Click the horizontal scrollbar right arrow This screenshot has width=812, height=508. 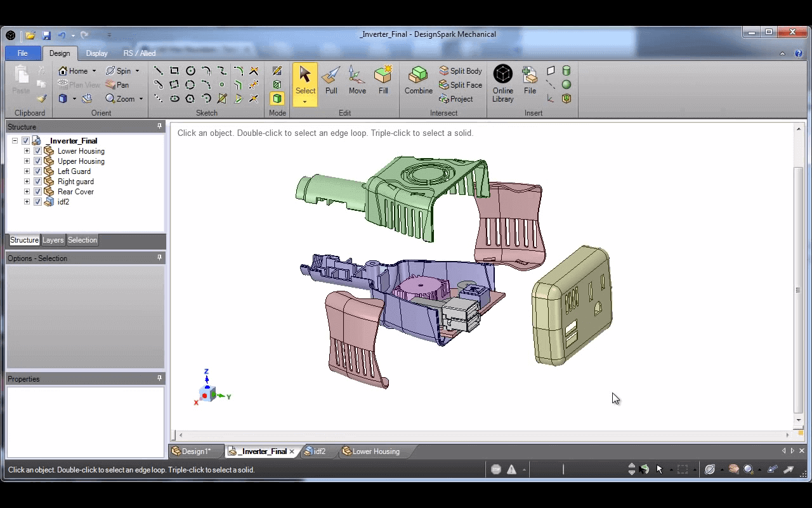tap(788, 435)
